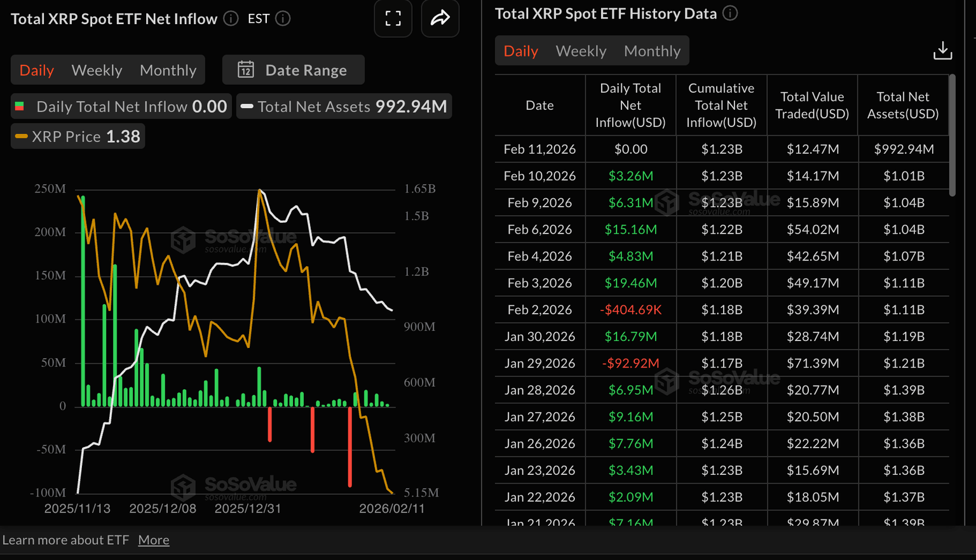Image resolution: width=976 pixels, height=560 pixels.
Task: Click the info icon next to EST
Action: pyautogui.click(x=283, y=18)
